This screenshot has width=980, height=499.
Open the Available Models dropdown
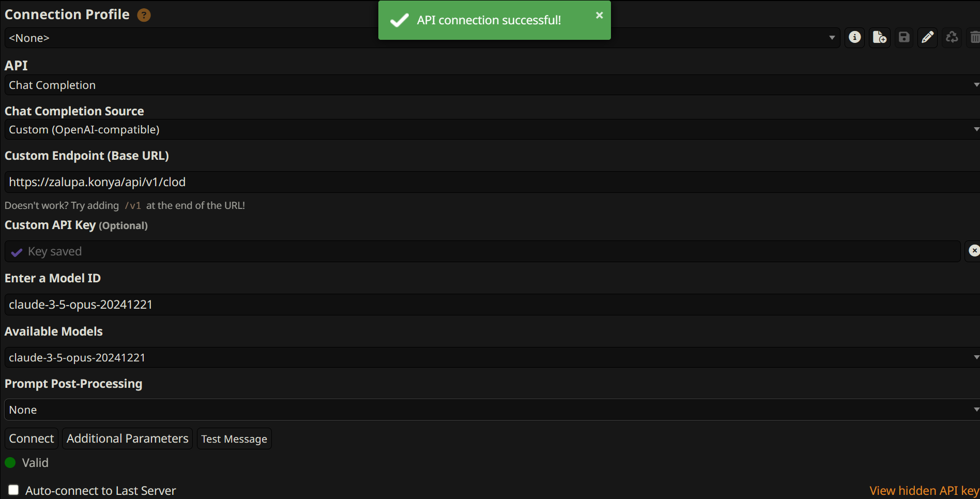tap(492, 357)
